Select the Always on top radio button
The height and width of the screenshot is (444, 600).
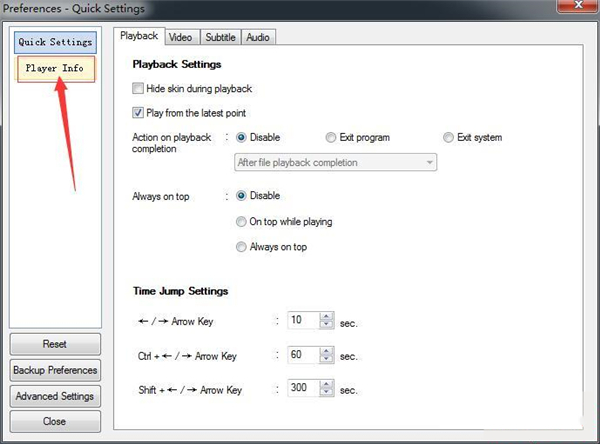241,247
